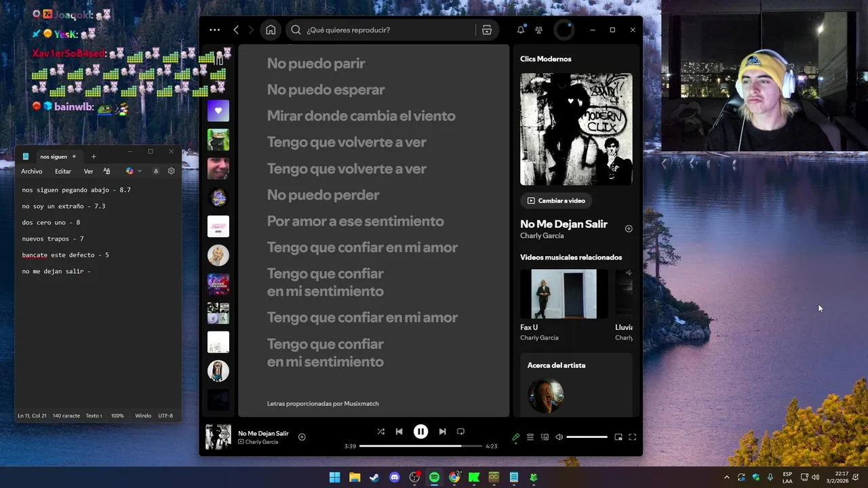Viewport: 868px width, 488px height.
Task: Click the line nuevos trapos - 7 in Notepad
Action: pyautogui.click(x=53, y=239)
